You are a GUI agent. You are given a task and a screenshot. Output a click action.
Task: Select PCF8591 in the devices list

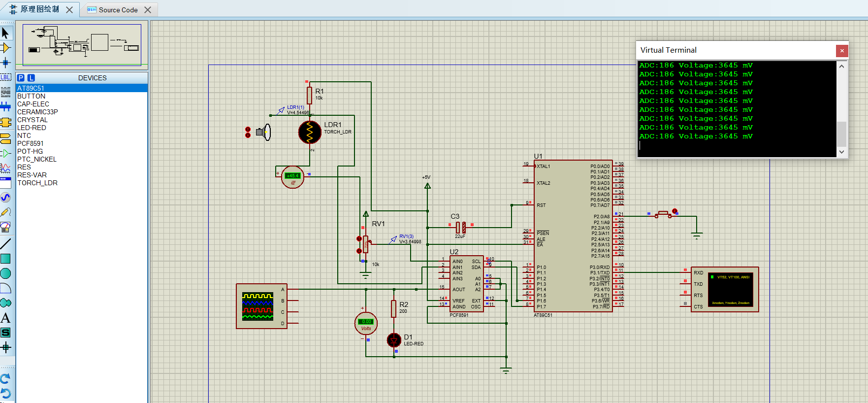pos(31,143)
